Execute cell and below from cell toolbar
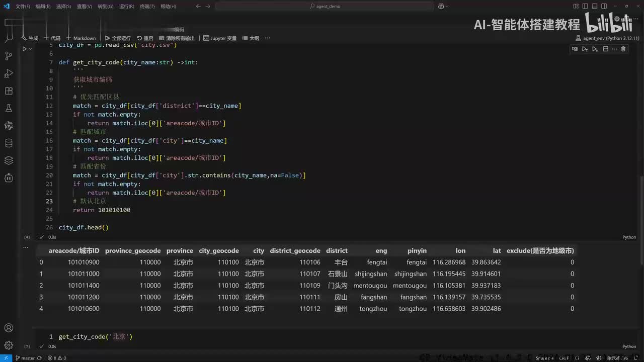The height and width of the screenshot is (362, 644). click(x=595, y=49)
